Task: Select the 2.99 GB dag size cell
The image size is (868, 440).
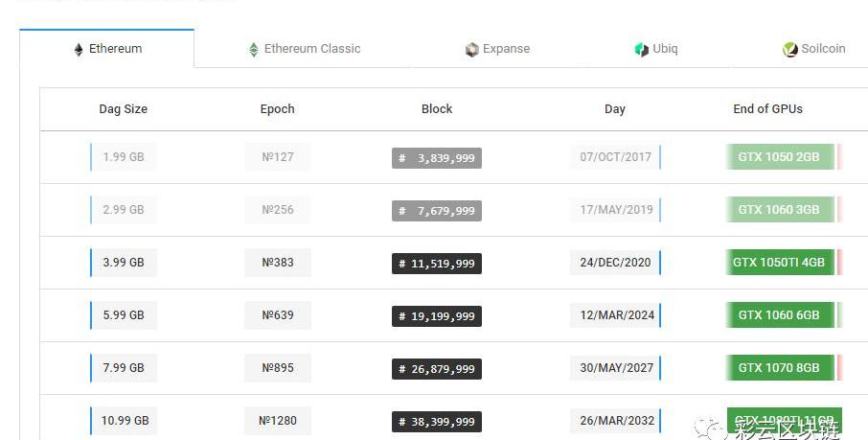Action: tap(123, 210)
